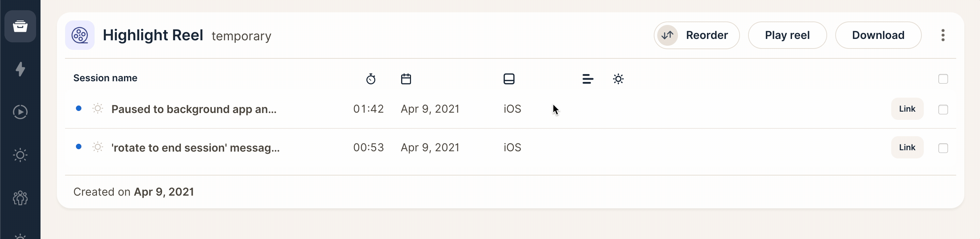Open the three-dot more options menu
The height and width of the screenshot is (239, 980).
pyautogui.click(x=943, y=36)
